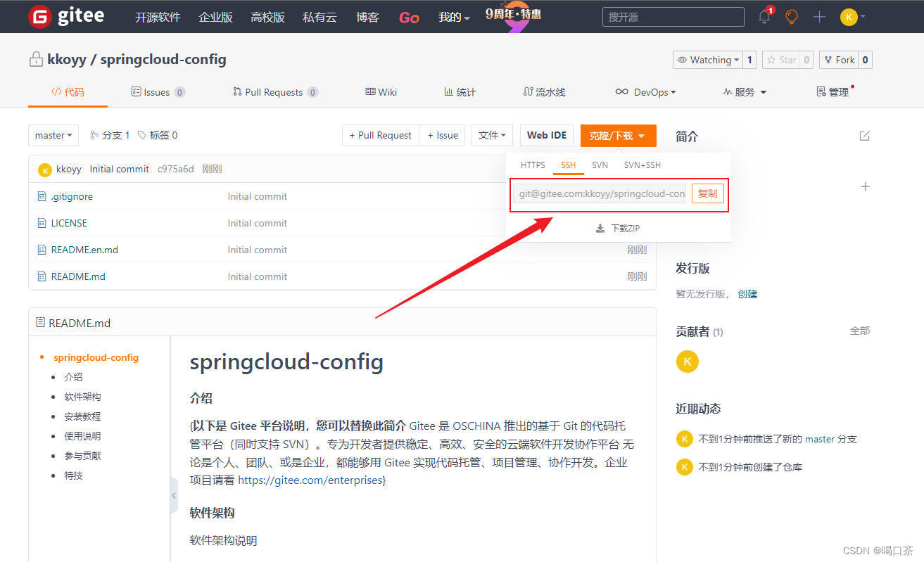The image size is (924, 562).
Task: Jump to 安装教程 in README outline
Action: [x=82, y=416]
